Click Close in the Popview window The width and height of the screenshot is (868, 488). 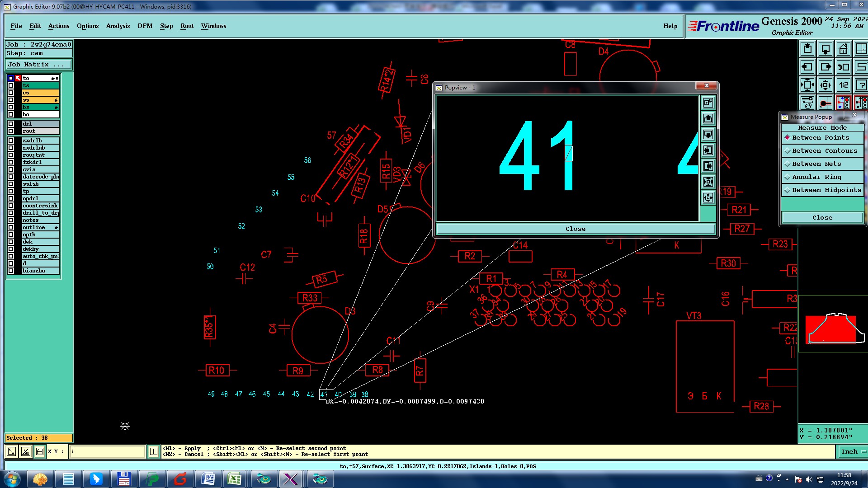576,229
